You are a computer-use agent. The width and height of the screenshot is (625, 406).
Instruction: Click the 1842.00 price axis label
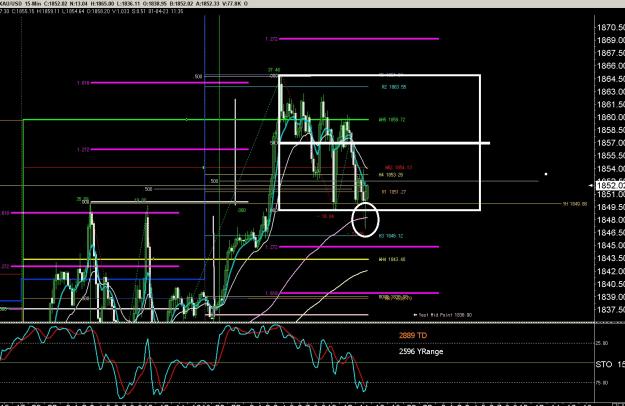[x=611, y=271]
